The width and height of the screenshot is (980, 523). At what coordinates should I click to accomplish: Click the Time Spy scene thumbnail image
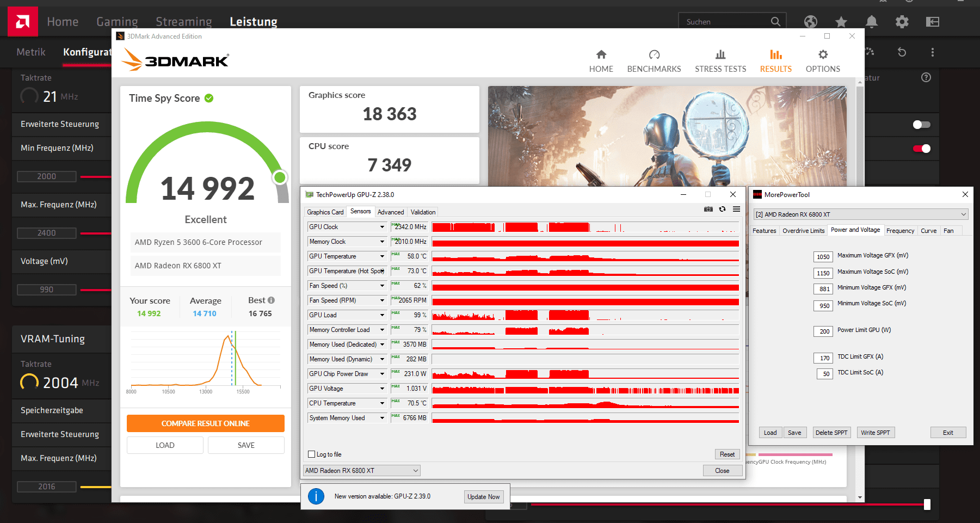click(x=667, y=136)
